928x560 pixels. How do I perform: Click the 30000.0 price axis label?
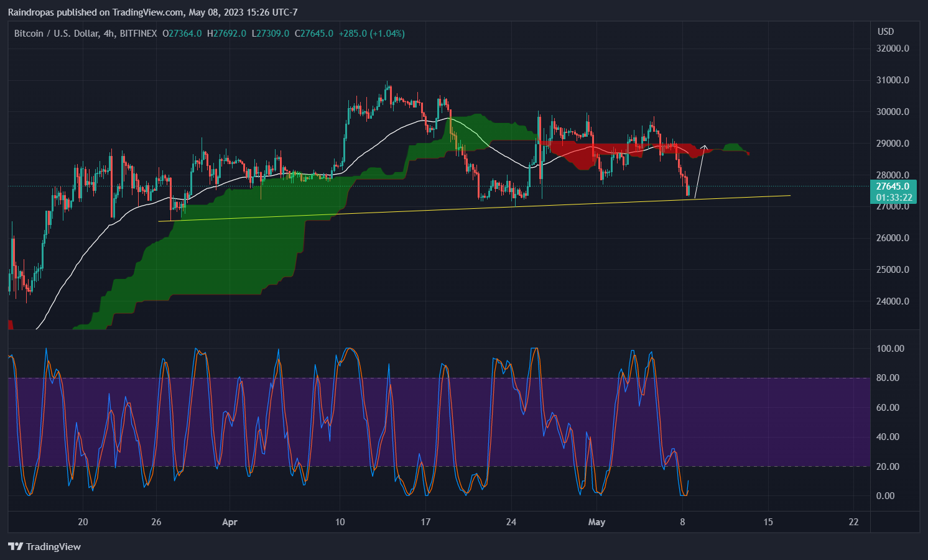click(893, 112)
